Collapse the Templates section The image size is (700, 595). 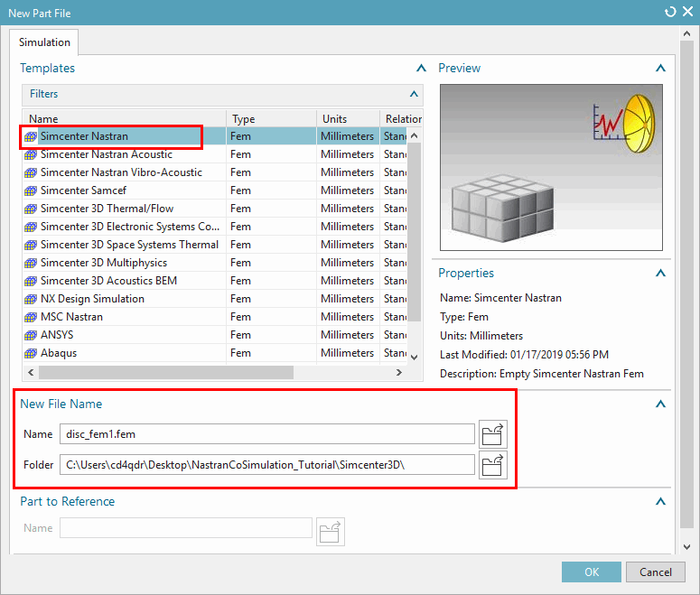[420, 69]
